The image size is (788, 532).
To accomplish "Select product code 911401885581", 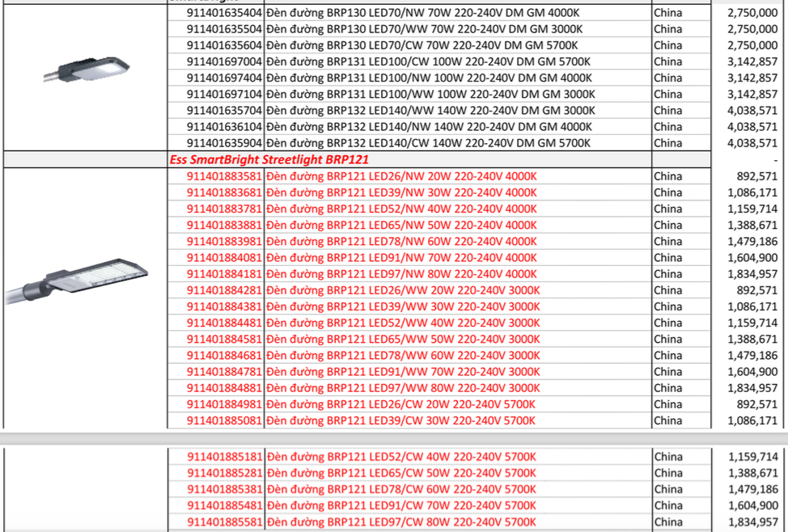I will (x=224, y=521).
